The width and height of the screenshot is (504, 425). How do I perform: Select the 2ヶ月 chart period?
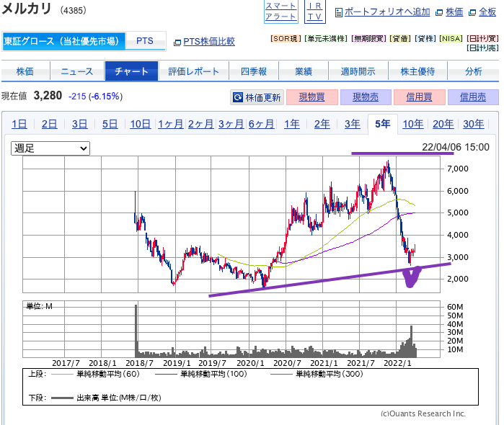coord(201,124)
